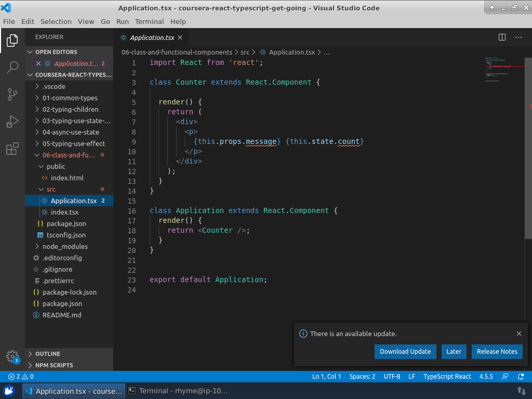Open the editor More Actions ellipsis
Viewport: 532px width, 399px height.
[518, 37]
